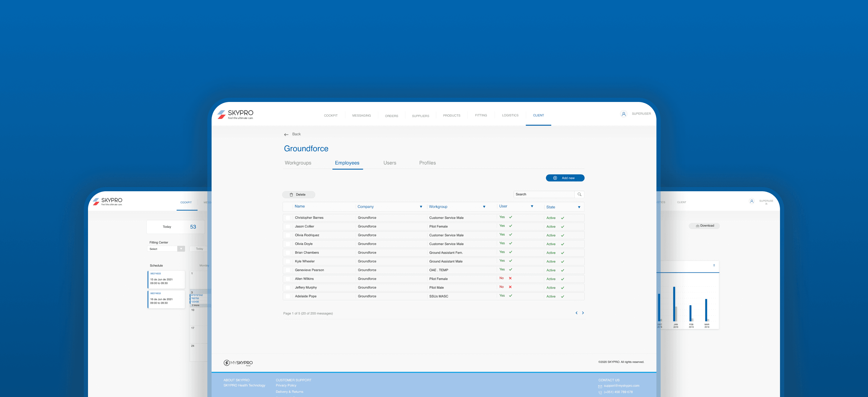Click the Delete button

pyautogui.click(x=298, y=195)
